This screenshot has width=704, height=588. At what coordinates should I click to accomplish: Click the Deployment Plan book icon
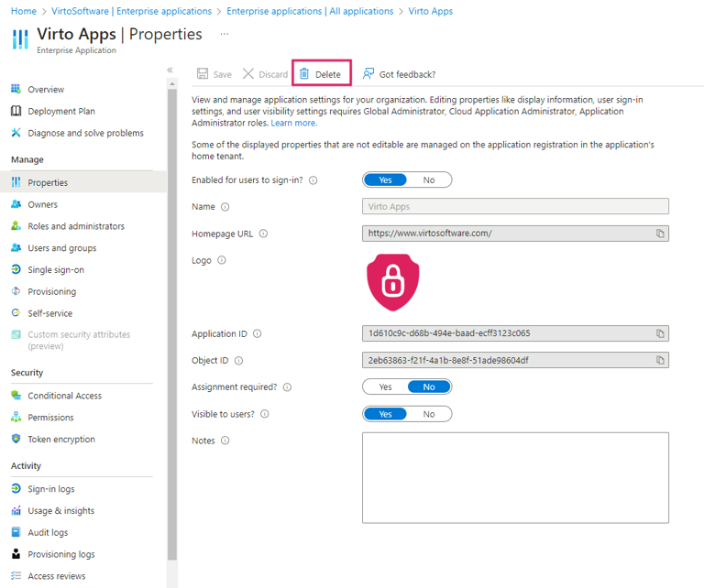coord(16,111)
